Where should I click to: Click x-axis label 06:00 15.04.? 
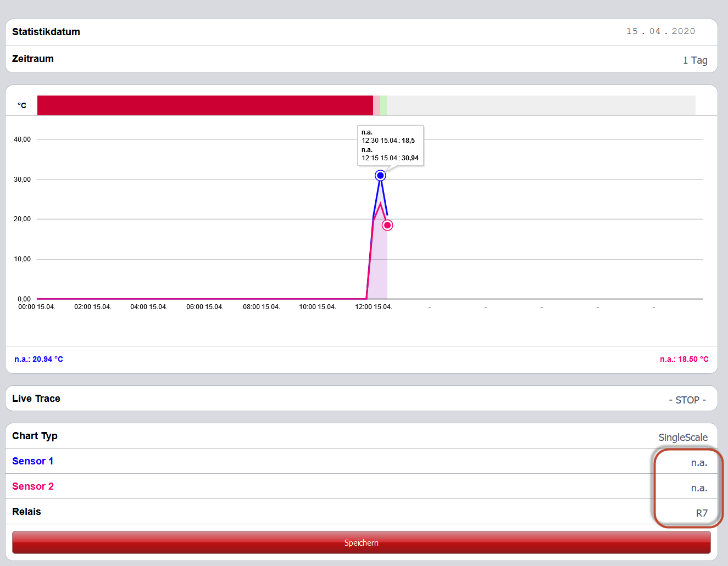pos(205,307)
